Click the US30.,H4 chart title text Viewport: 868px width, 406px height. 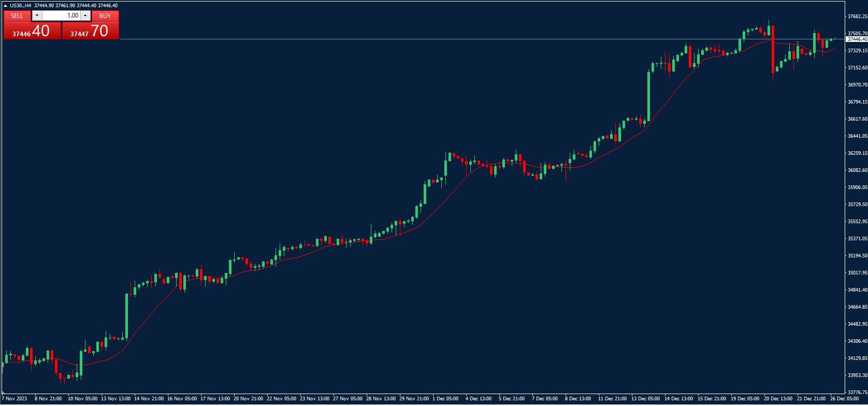(21, 5)
